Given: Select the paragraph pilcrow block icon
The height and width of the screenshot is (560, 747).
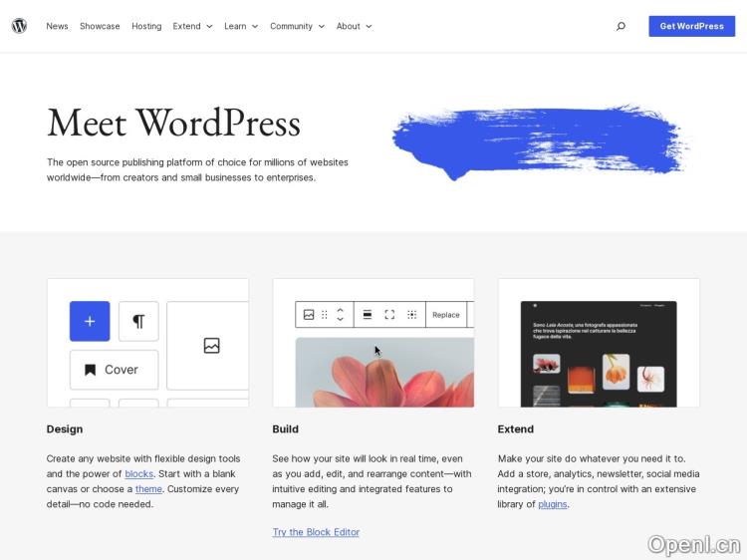Looking at the screenshot, I should click(138, 321).
